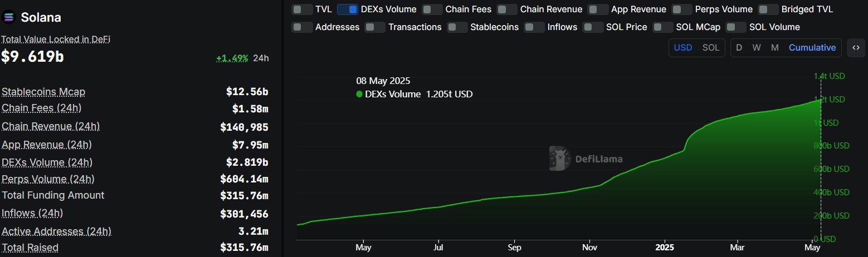Click the 3.21m active addresses value
This screenshot has width=868, height=257.
coord(253,231)
